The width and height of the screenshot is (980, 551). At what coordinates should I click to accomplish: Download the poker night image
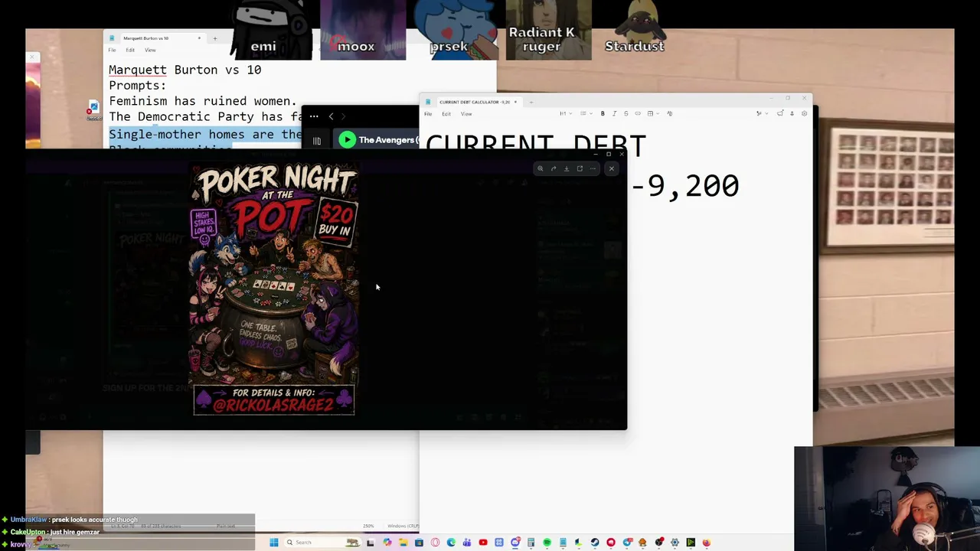pos(567,168)
